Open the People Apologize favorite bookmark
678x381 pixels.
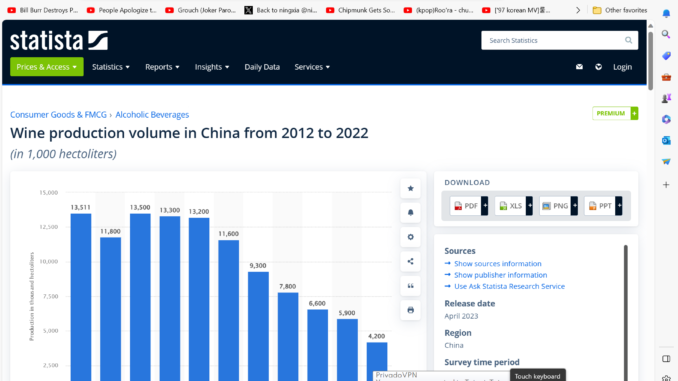122,10
